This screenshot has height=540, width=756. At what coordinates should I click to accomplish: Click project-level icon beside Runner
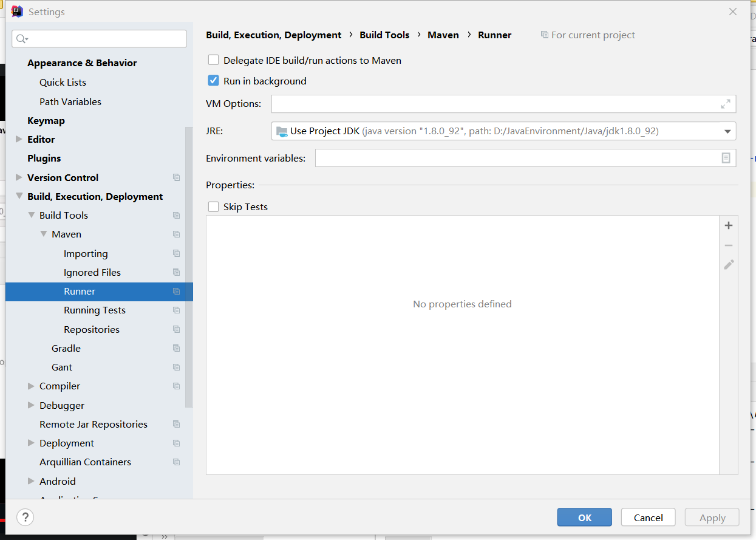click(x=176, y=291)
